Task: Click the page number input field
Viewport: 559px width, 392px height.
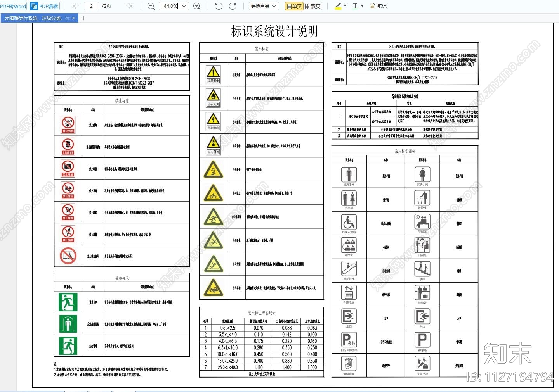Action: [x=92, y=6]
